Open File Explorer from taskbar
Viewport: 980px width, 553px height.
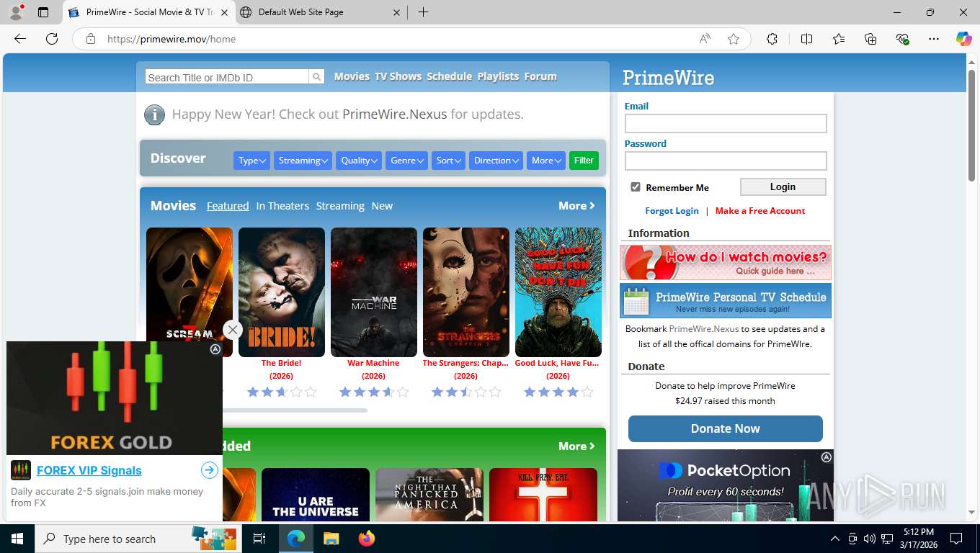(331, 539)
